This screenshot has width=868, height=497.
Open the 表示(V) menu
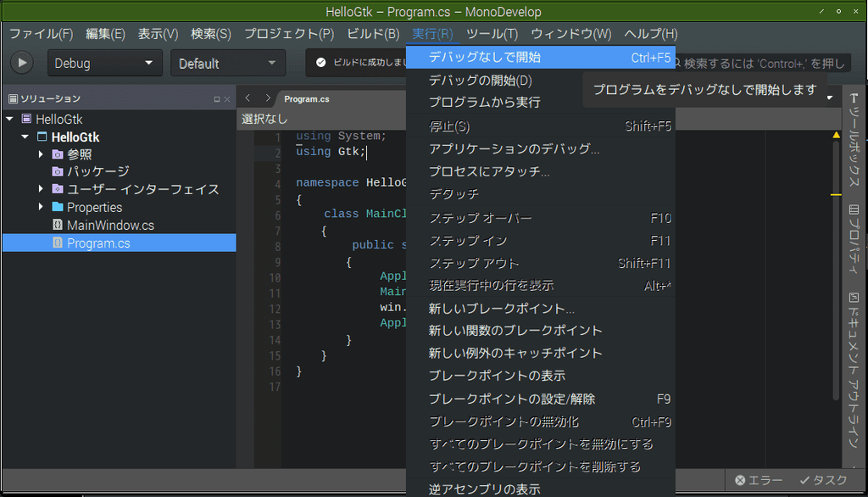click(x=158, y=34)
